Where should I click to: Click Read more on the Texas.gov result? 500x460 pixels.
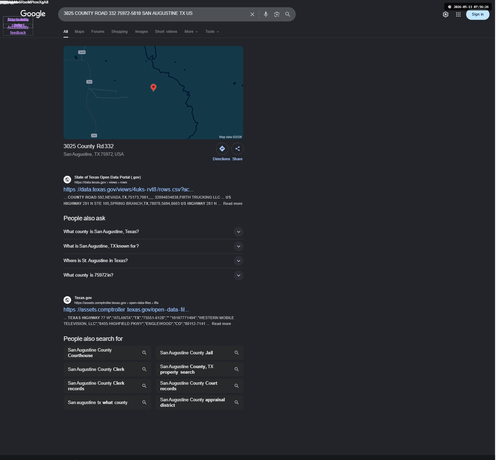click(221, 324)
